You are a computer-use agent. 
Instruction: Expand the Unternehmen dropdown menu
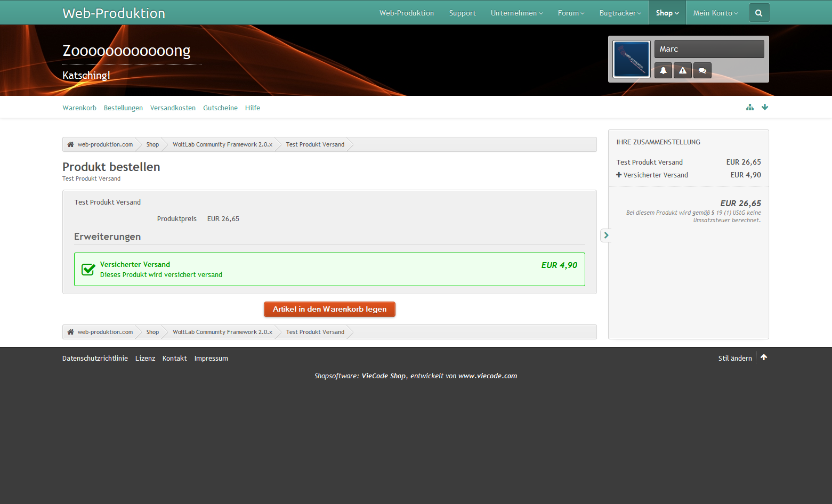(516, 13)
